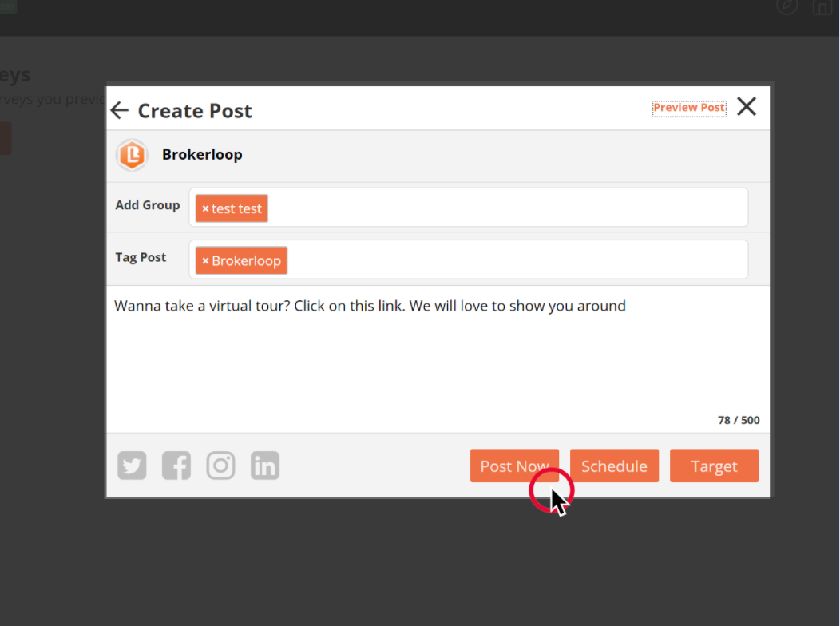This screenshot has width=840, height=626.
Task: Click the Target button
Action: [x=714, y=466]
